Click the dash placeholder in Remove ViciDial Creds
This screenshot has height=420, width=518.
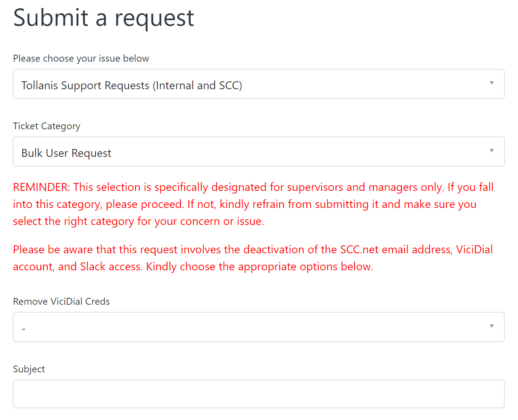tap(23, 329)
